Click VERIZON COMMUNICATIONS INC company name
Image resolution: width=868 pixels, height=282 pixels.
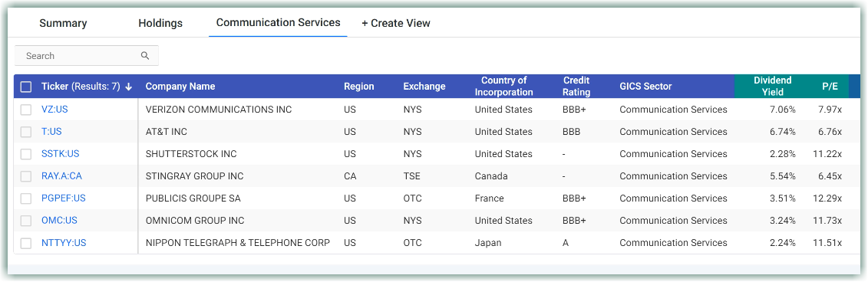[x=219, y=110]
